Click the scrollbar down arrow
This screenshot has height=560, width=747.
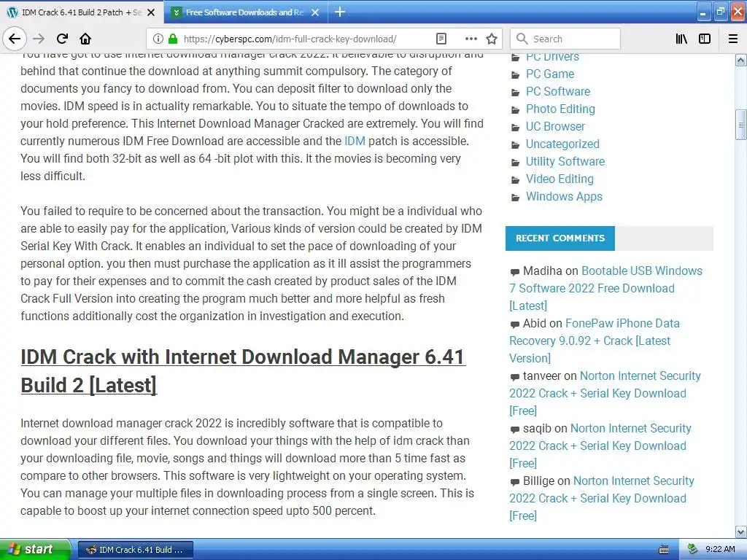pos(741,532)
